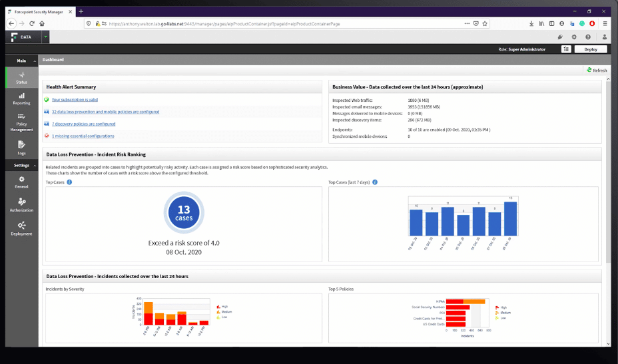
Task: Go to browser home page
Action: (42, 24)
